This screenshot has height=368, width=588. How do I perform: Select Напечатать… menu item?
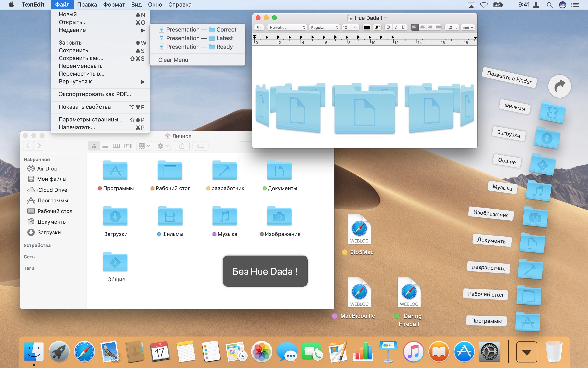(x=100, y=127)
